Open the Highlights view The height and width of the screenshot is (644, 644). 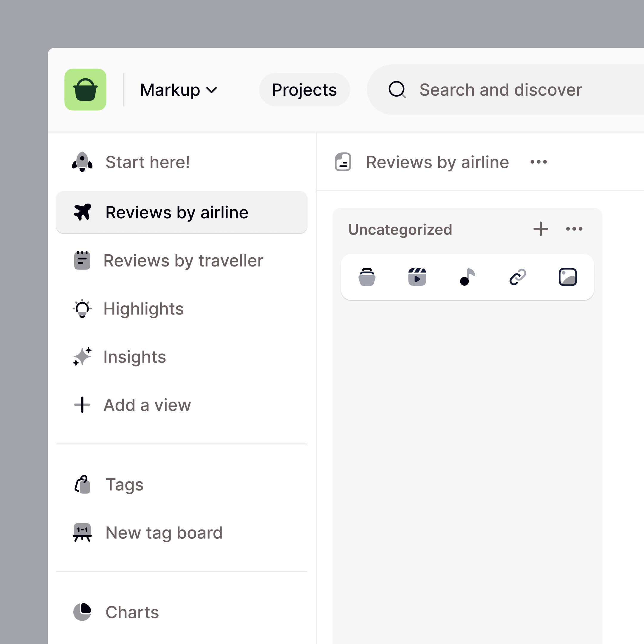[x=182, y=309]
